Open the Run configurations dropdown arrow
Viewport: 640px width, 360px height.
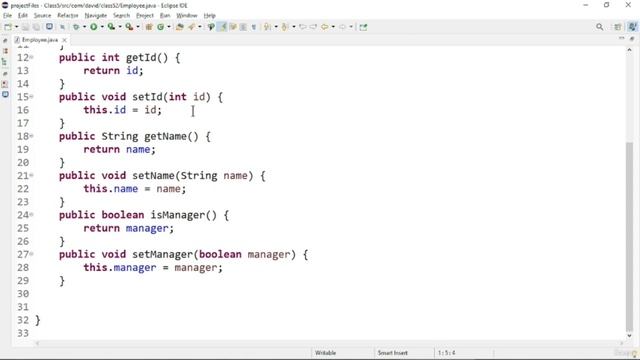pos(102,27)
